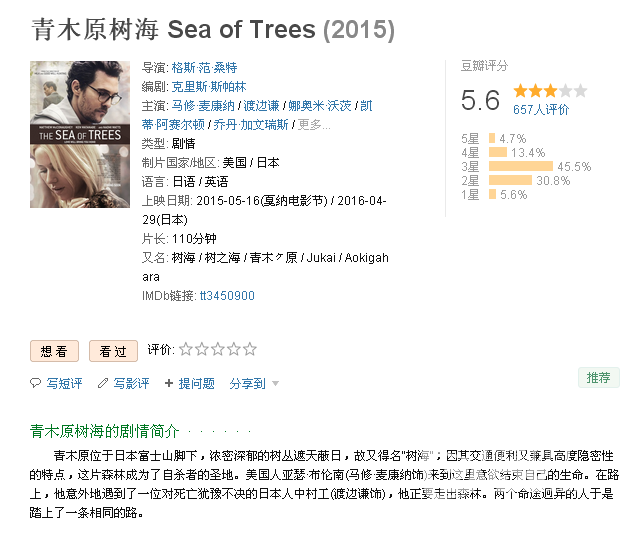Give five-star rating using last empty star

[250, 349]
